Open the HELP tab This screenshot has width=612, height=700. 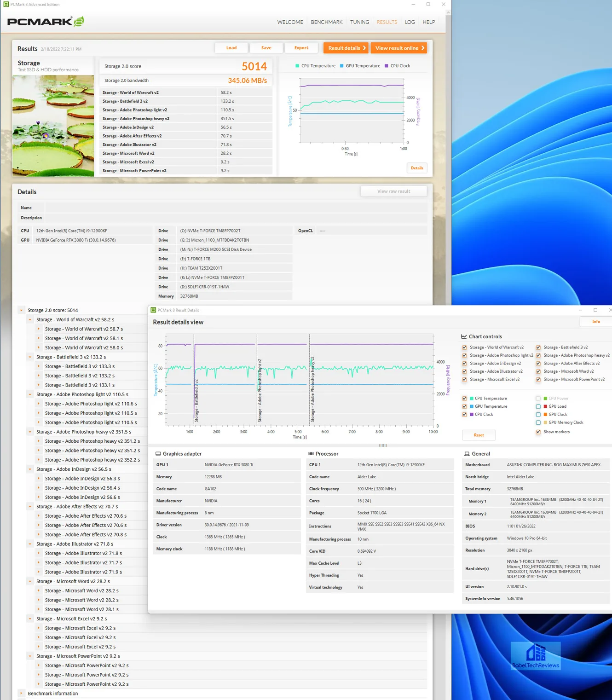429,22
